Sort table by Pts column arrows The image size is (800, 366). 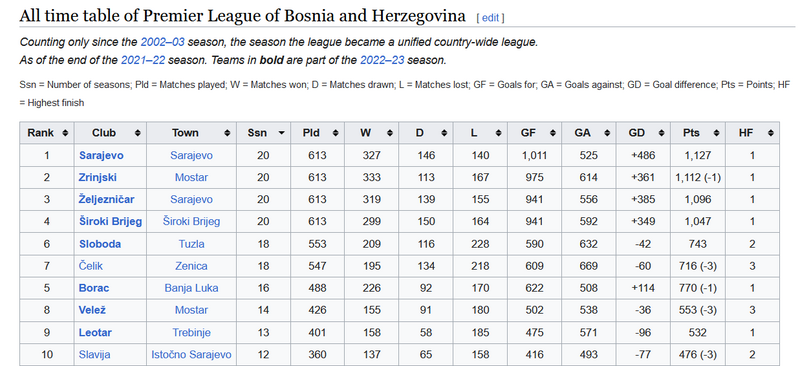coord(716,133)
